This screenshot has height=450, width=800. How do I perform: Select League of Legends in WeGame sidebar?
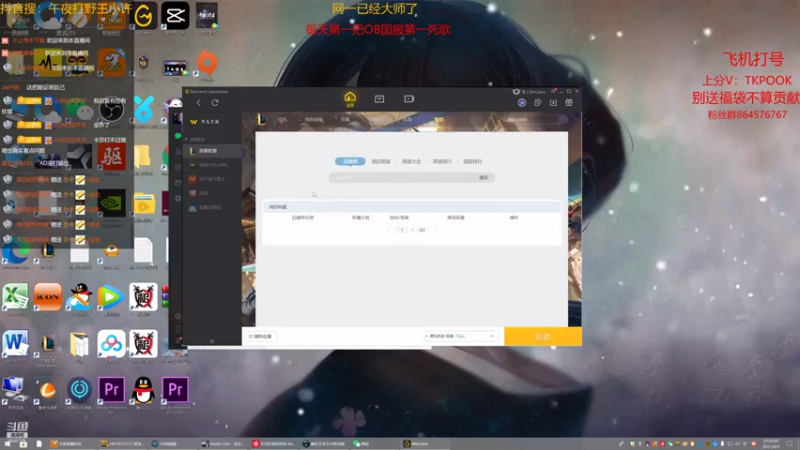coord(213,151)
